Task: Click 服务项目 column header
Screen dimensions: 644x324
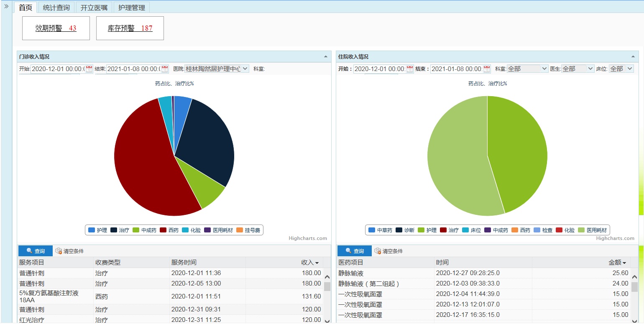Action: pyautogui.click(x=56, y=263)
